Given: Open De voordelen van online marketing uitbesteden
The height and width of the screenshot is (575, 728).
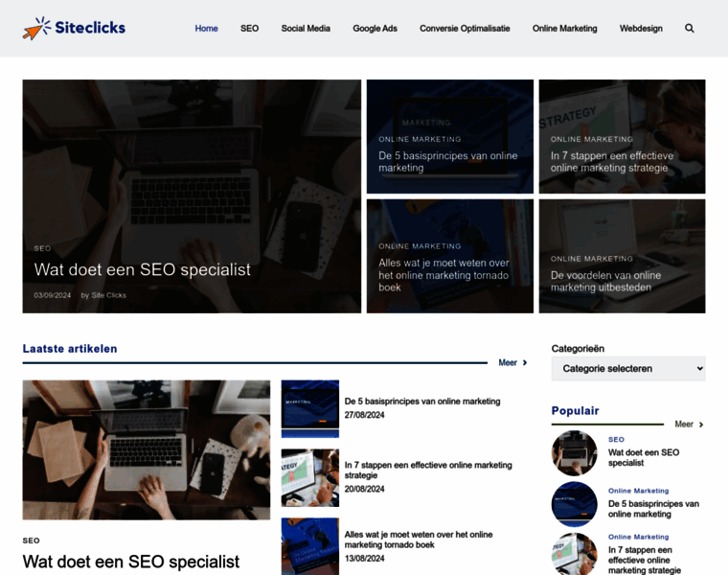Looking at the screenshot, I should pos(622,256).
